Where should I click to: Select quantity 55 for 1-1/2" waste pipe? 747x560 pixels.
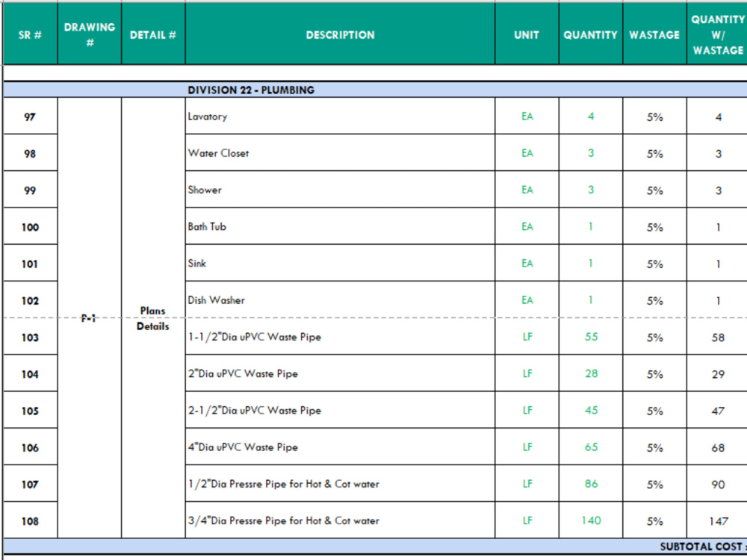591,337
